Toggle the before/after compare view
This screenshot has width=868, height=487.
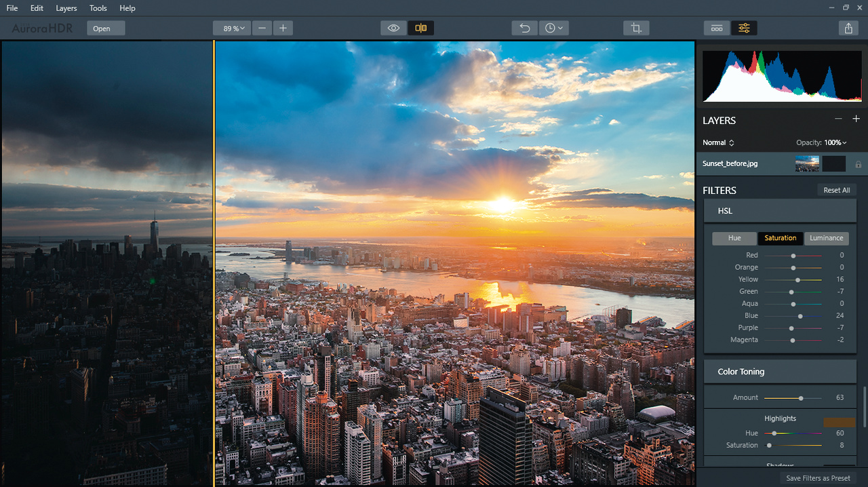pyautogui.click(x=421, y=28)
